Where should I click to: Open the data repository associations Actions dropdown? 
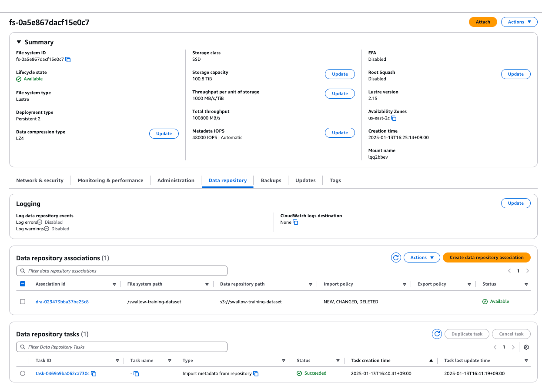point(422,258)
